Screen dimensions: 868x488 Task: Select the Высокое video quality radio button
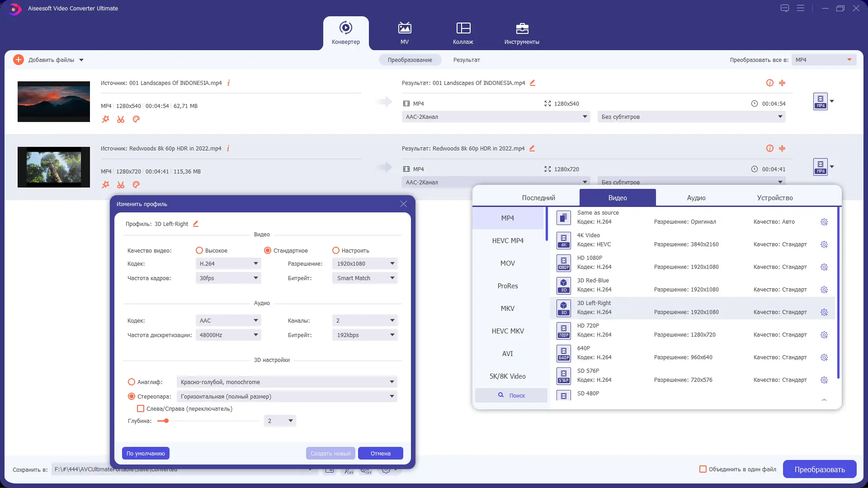coord(199,250)
